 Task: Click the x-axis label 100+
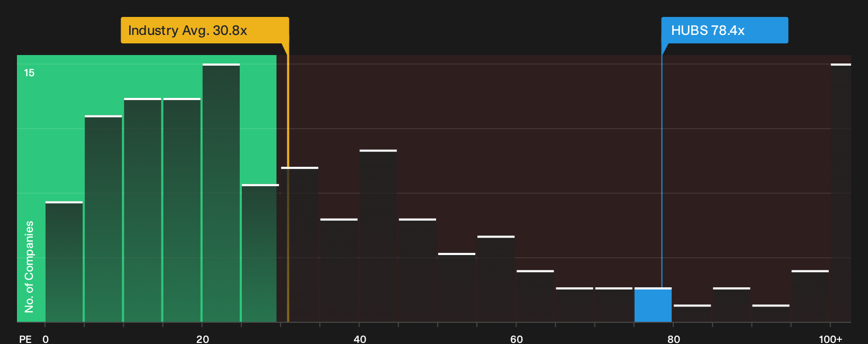830,339
